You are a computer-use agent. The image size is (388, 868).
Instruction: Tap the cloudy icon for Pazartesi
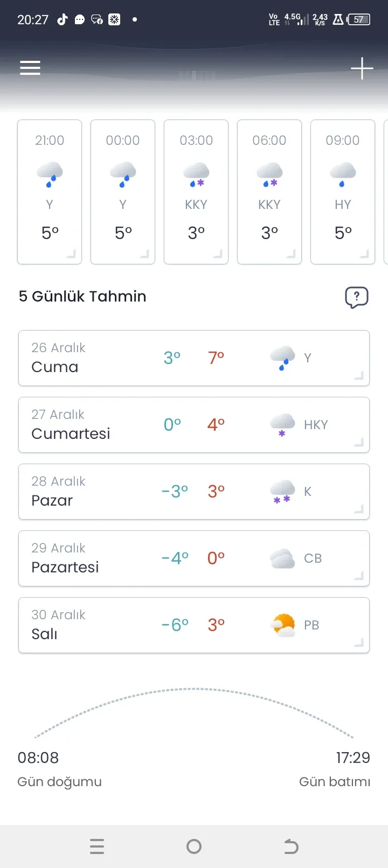coord(282,558)
